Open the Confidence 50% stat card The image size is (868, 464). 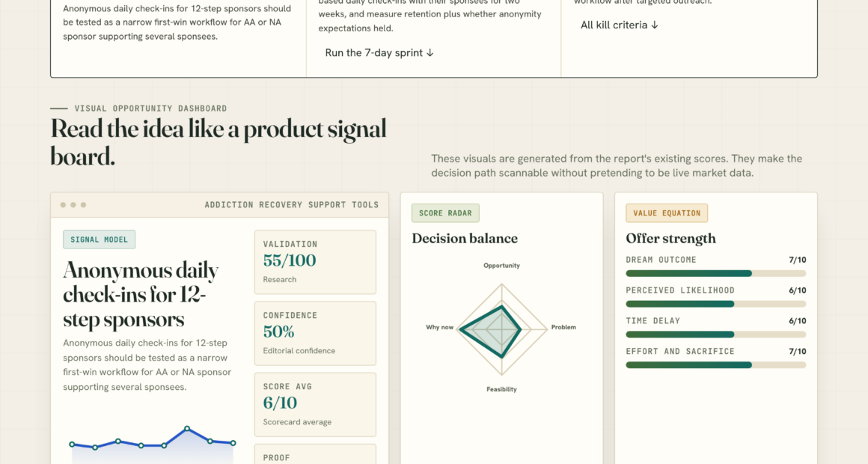[x=315, y=333]
